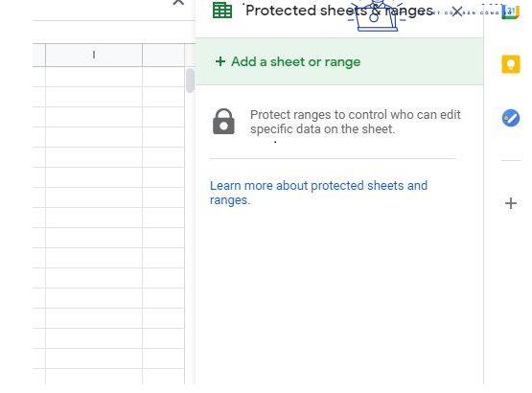
Task: Click the Protect ranges description text
Action: click(x=356, y=122)
